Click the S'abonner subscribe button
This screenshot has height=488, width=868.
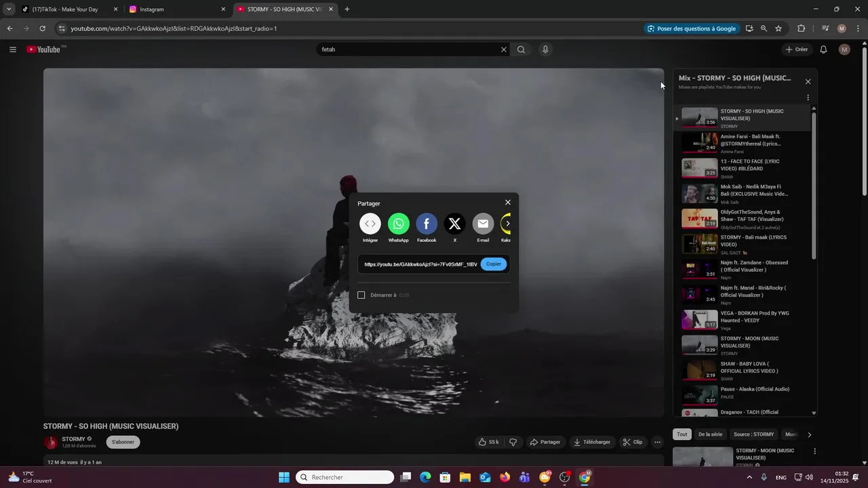[123, 442]
